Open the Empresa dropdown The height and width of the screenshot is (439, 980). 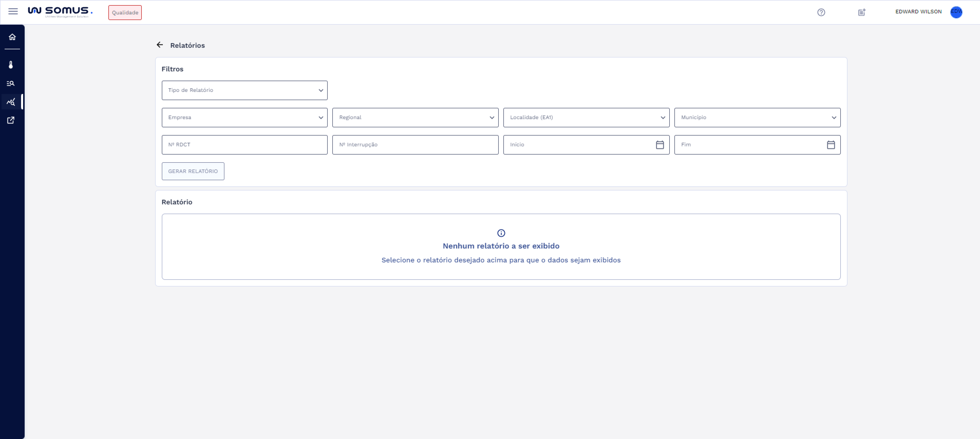pos(244,118)
